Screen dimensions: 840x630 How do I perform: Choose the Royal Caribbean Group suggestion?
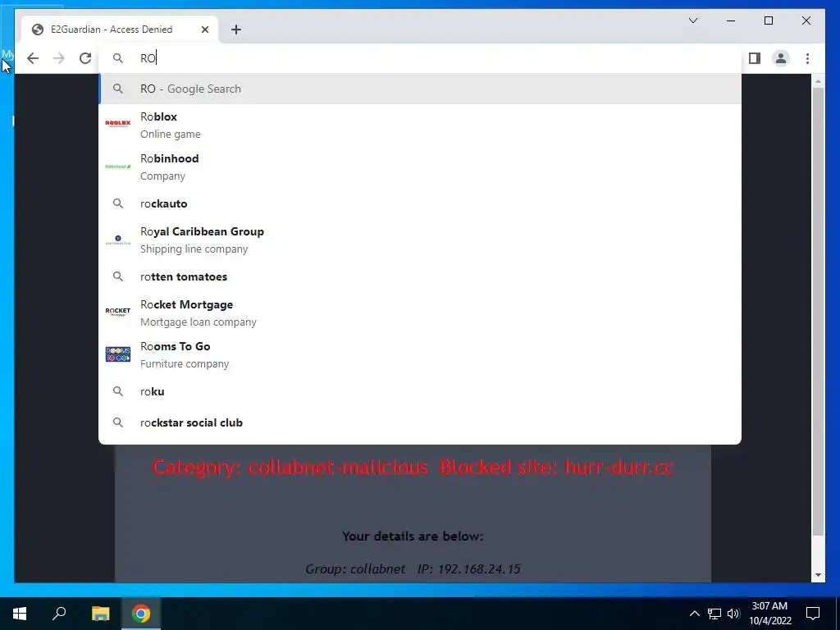tap(420, 240)
